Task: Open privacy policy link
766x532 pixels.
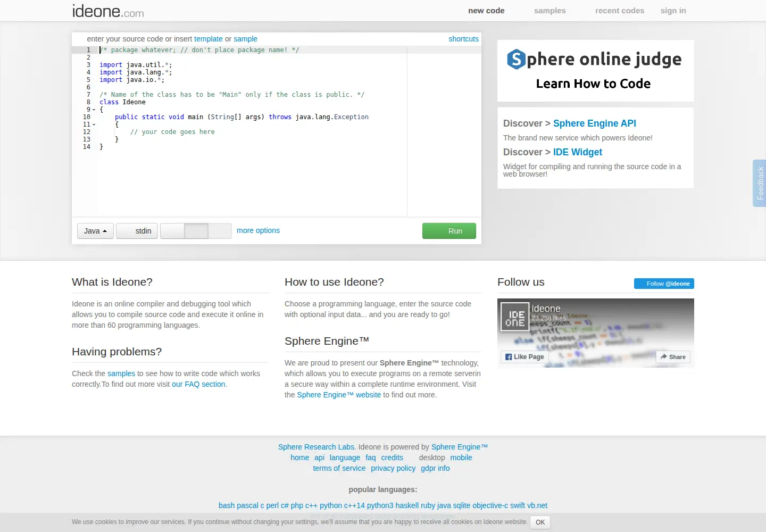Action: (x=393, y=468)
